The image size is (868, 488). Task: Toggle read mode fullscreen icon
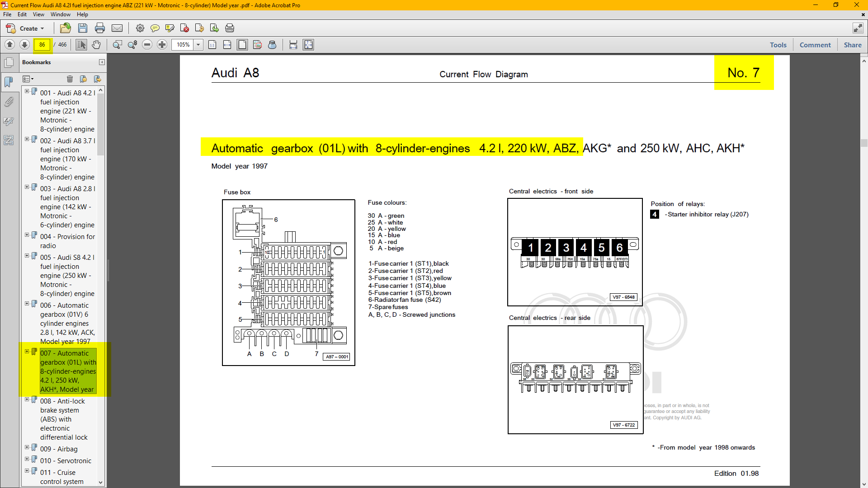(x=858, y=28)
